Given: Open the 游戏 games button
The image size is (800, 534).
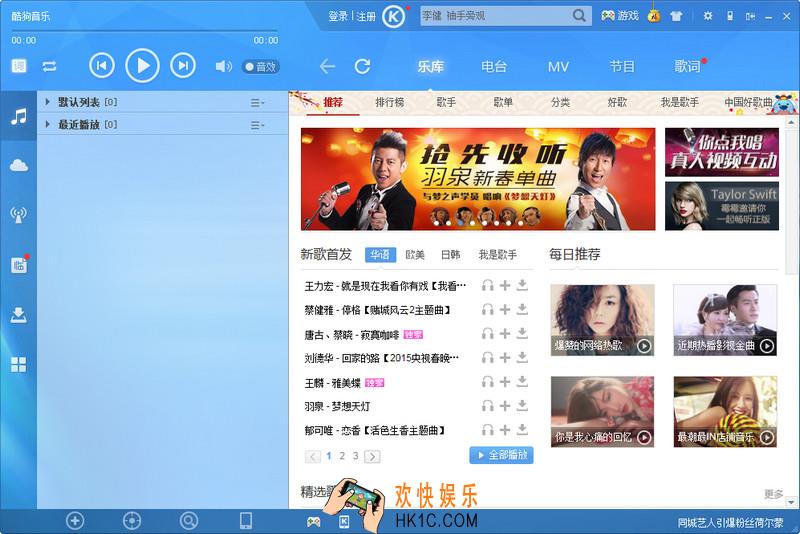Looking at the screenshot, I should (x=620, y=16).
